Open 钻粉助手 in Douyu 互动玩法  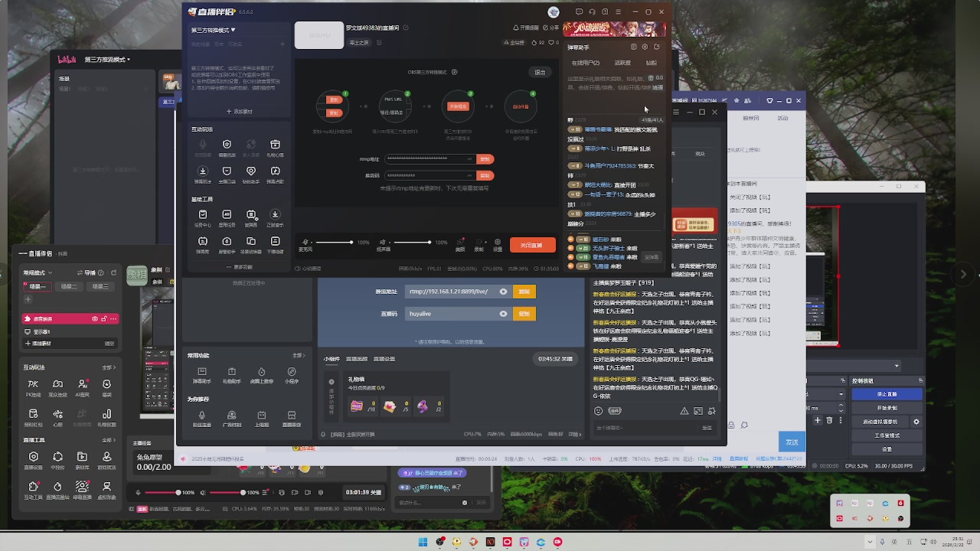251,174
